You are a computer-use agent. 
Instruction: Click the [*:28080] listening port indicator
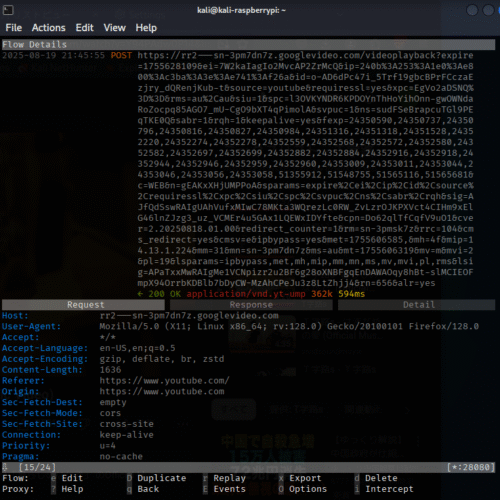coord(471,467)
